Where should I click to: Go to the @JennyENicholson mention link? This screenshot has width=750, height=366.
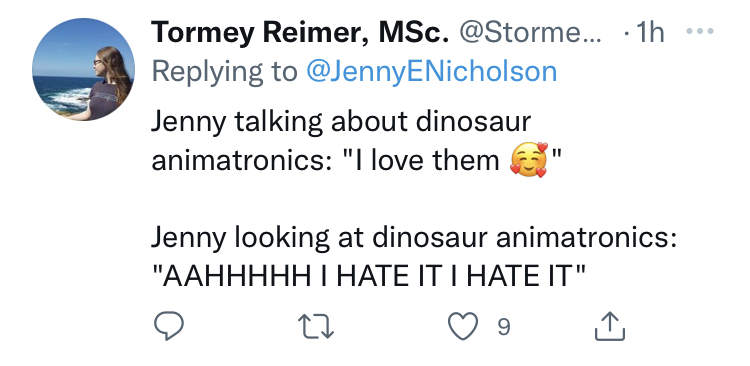431,71
